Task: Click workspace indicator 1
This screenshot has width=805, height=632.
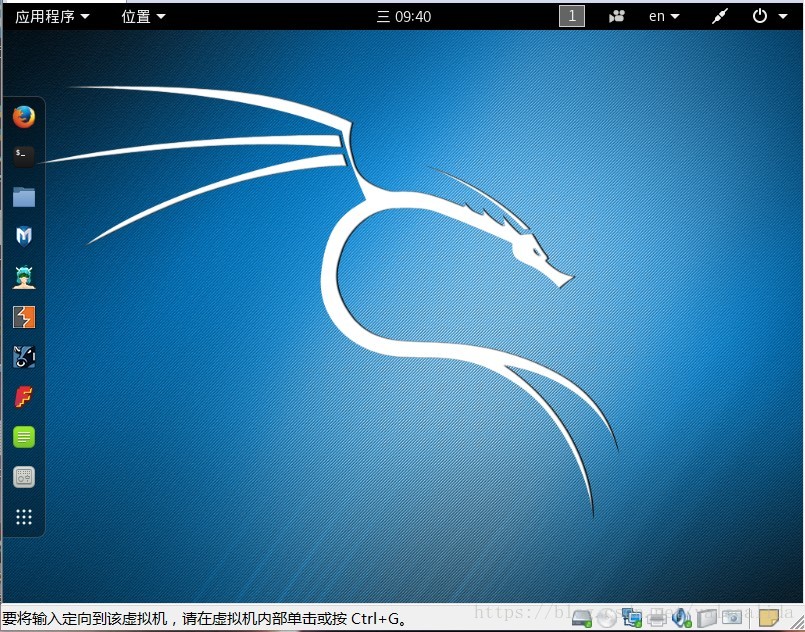Action: [572, 16]
